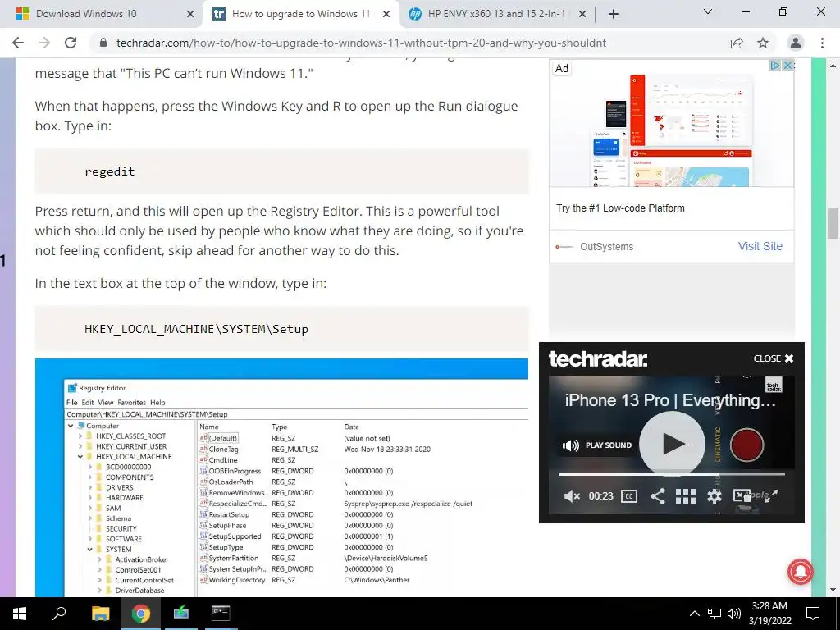This screenshot has width=840, height=630.
Task: Share this page via address bar icon
Action: pos(737,43)
